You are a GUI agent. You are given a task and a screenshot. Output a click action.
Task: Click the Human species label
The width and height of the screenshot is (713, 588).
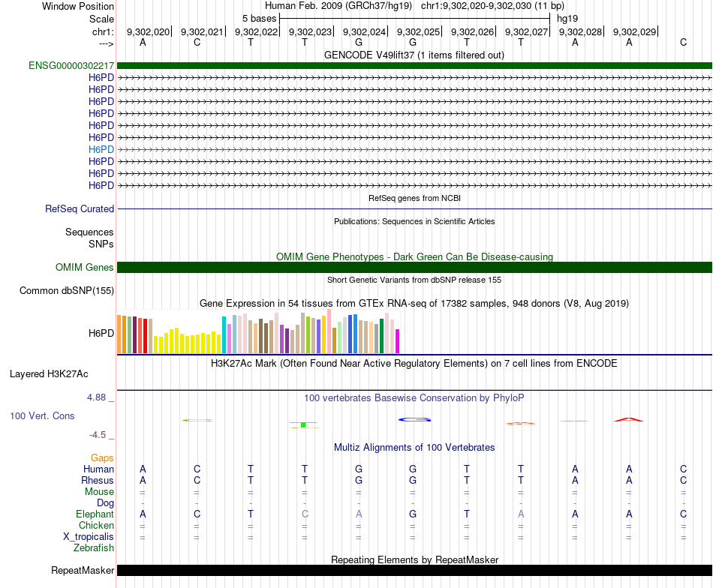click(98, 469)
